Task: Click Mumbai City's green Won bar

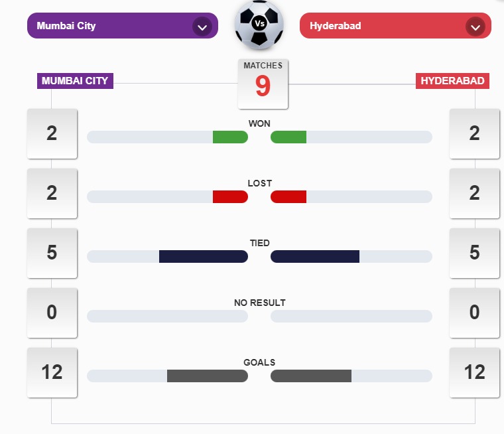Action: coord(230,137)
